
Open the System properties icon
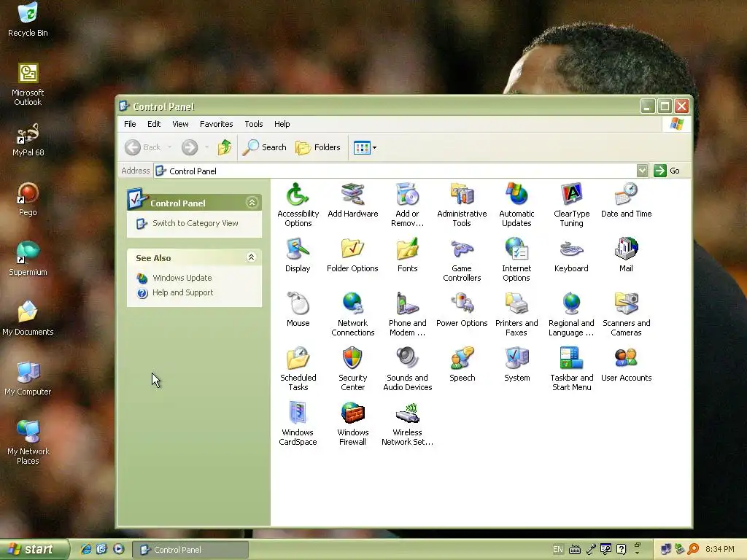pos(516,365)
